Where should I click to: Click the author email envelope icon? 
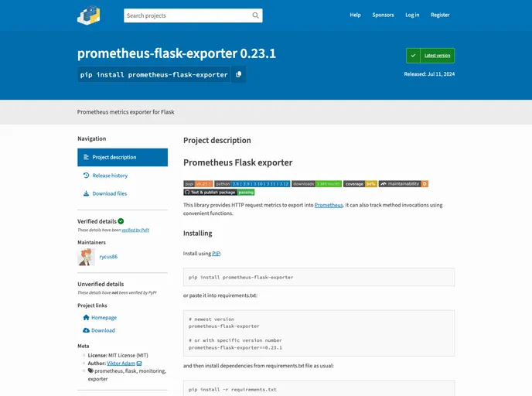click(x=139, y=364)
